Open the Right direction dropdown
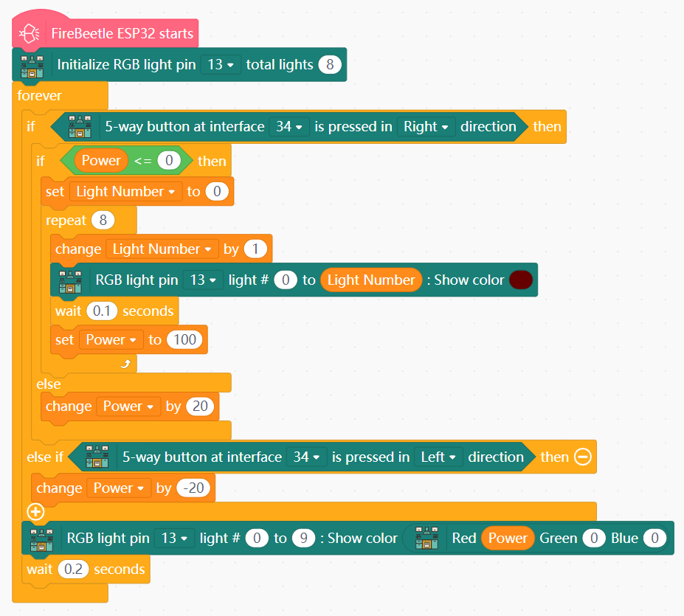This screenshot has width=684, height=616. point(426,127)
